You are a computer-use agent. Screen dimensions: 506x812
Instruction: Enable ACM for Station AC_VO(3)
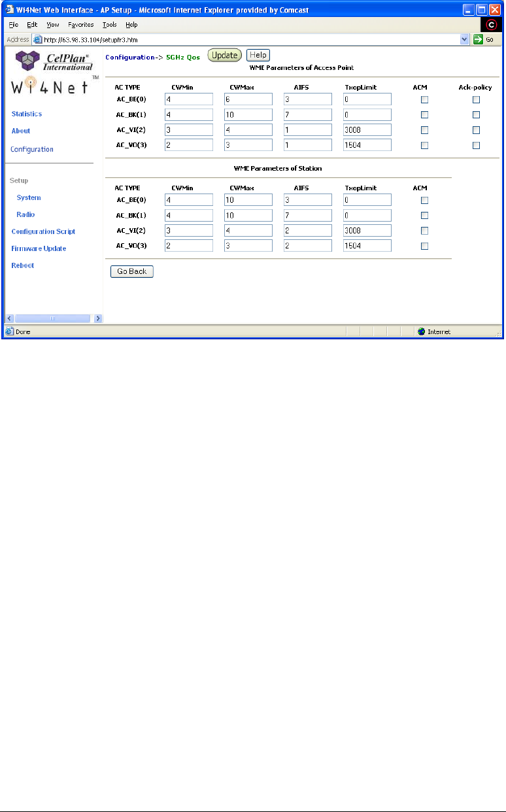tap(424, 246)
